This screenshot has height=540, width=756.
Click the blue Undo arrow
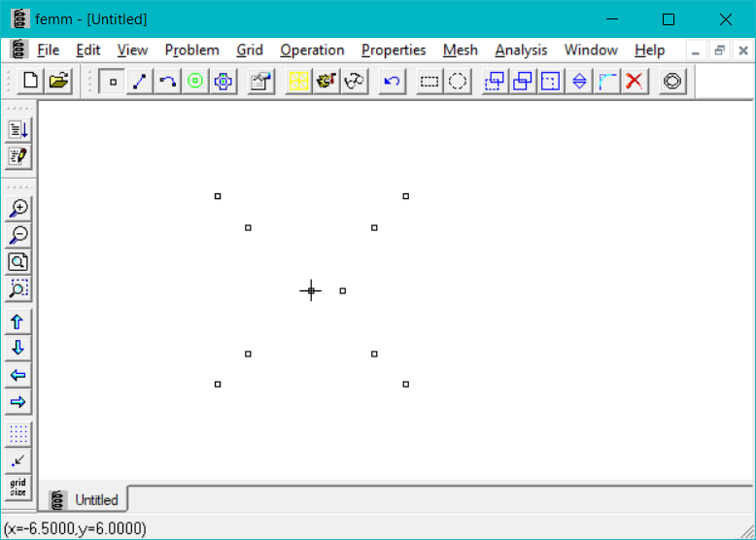click(392, 81)
